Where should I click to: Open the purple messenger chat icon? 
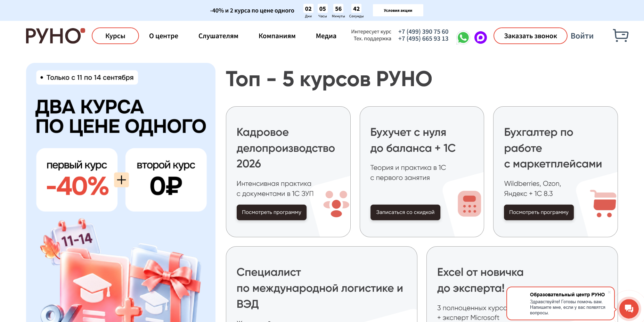pyautogui.click(x=481, y=38)
